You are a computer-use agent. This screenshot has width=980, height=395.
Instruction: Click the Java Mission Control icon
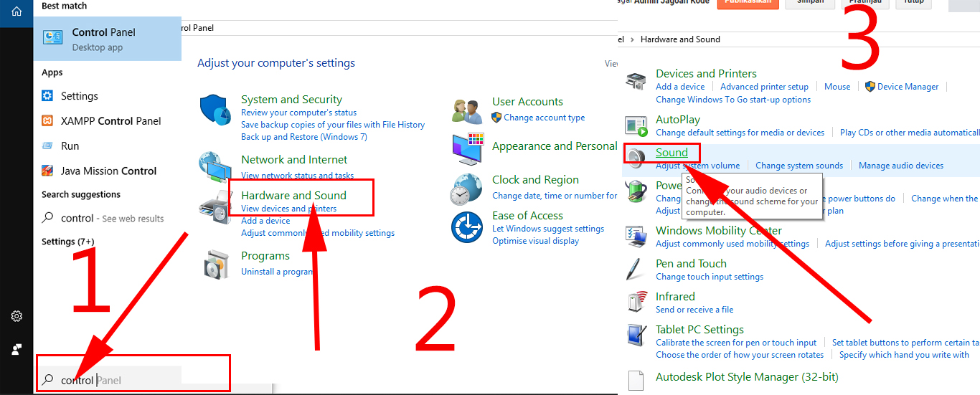[x=47, y=171]
